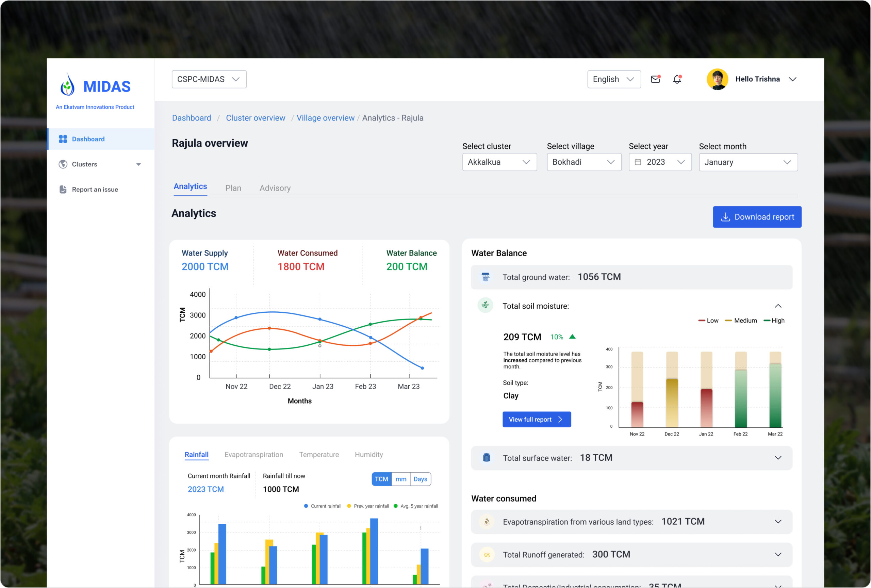Open the Evapotranspiration chart tab

(254, 455)
